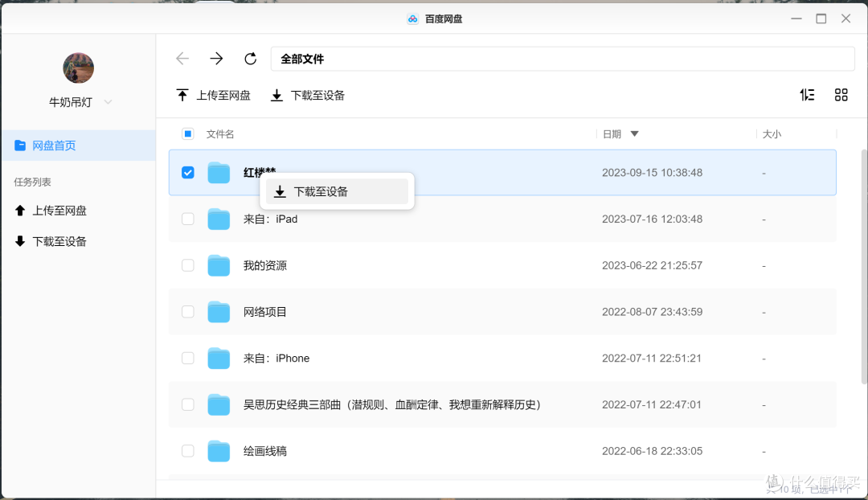Close the 百度网盘 window
The width and height of the screenshot is (868, 500).
pos(845,18)
